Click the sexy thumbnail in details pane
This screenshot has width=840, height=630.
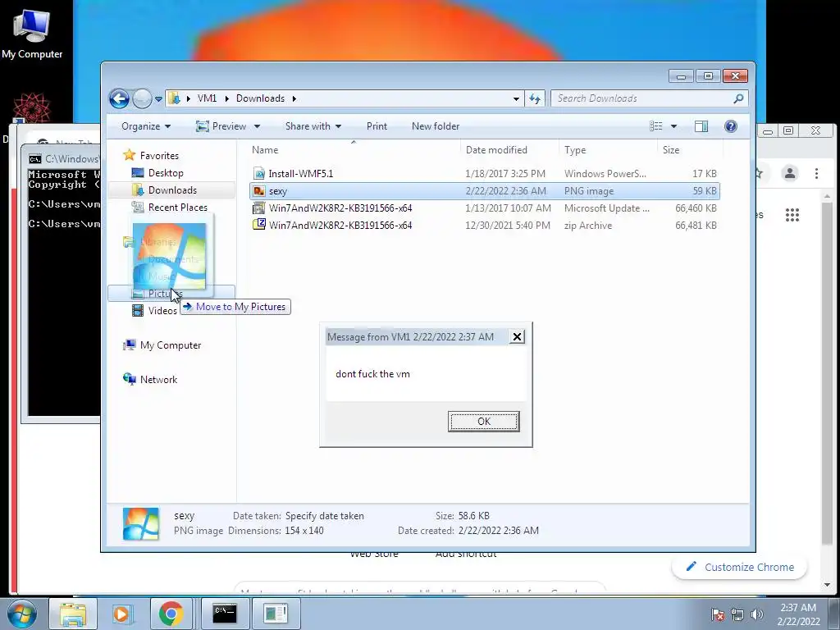click(x=141, y=524)
